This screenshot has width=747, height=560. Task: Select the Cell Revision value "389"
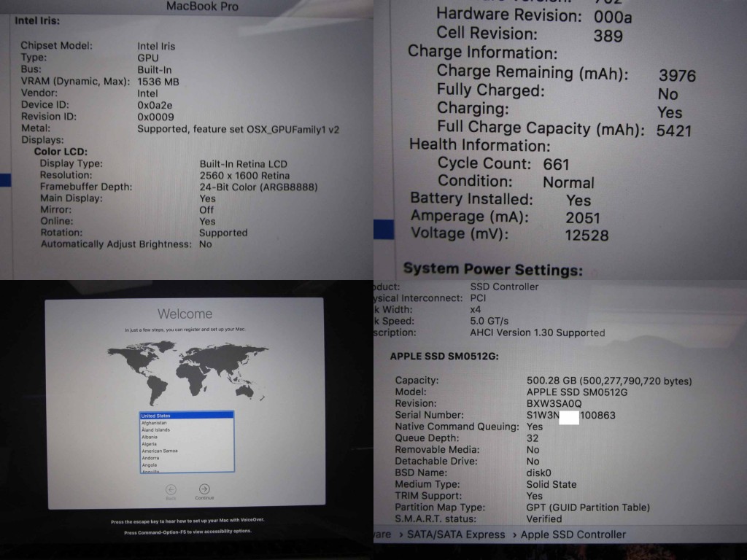pos(608,36)
